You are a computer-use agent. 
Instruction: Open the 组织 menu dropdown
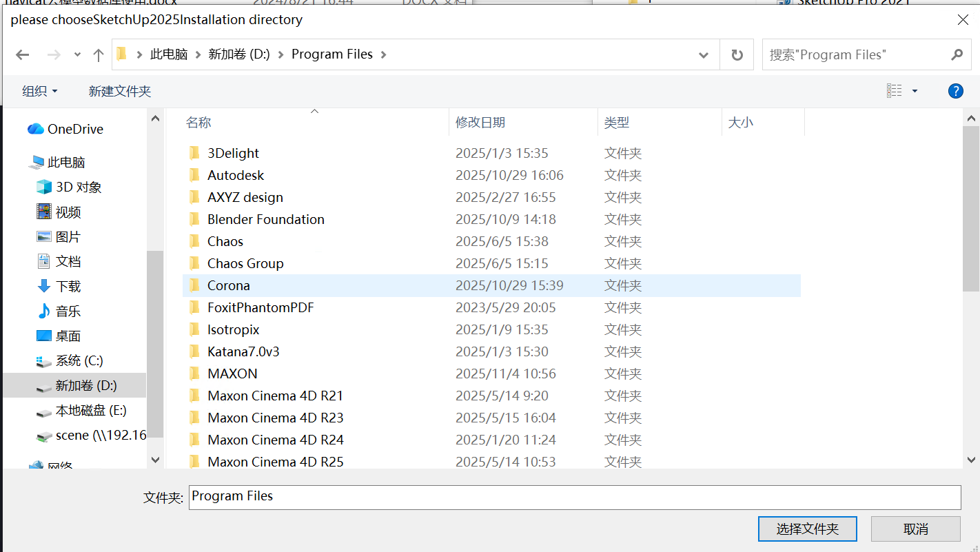click(40, 91)
